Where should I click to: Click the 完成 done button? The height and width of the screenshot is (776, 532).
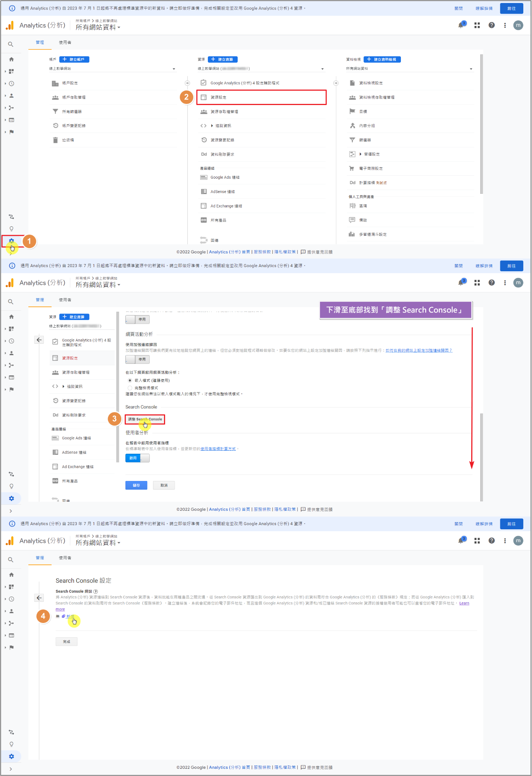pyautogui.click(x=66, y=642)
